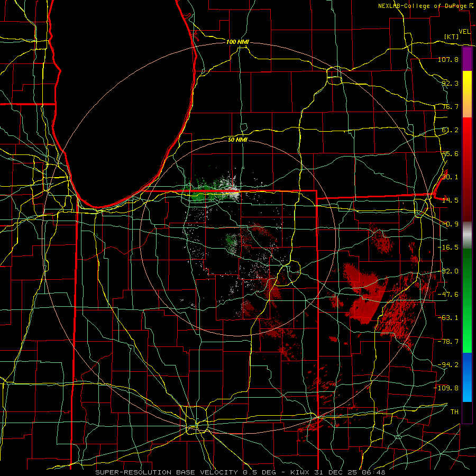
Task: Click the [KT] units label
Action: [452, 36]
